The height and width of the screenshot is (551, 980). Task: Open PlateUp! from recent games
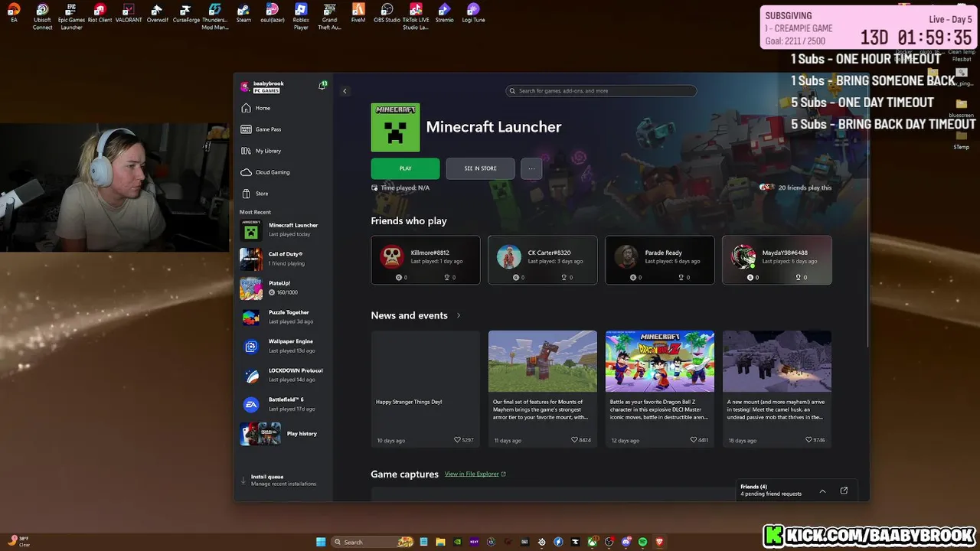(x=284, y=288)
